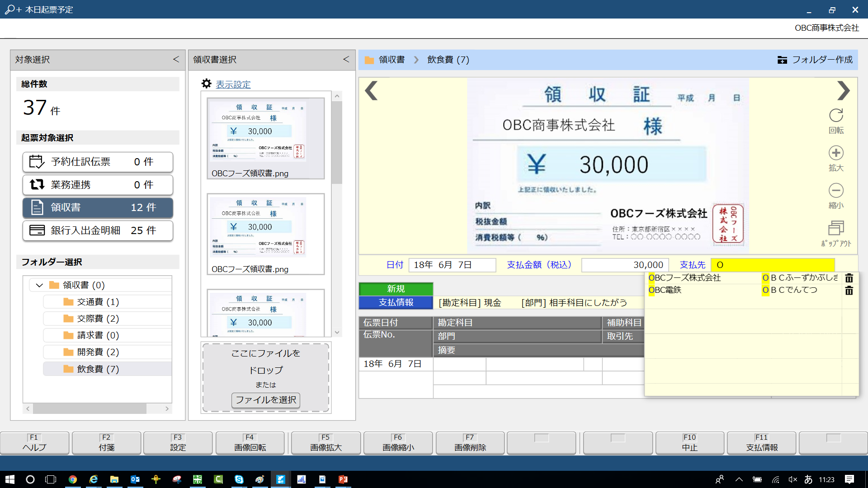The width and height of the screenshot is (868, 488).
Task: Click folder tree horizontal scroll right arrow
Action: click(x=167, y=408)
